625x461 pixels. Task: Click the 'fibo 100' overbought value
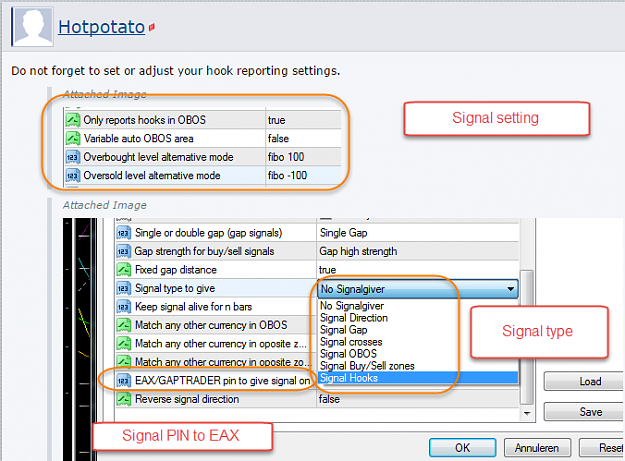tap(286, 157)
